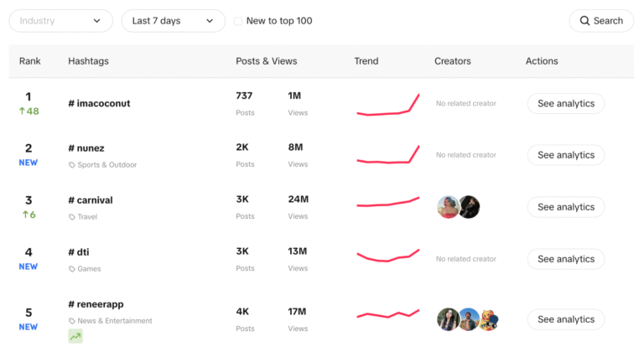Click the magnifier icon in Search button
This screenshot has height=357, width=644.
click(584, 21)
